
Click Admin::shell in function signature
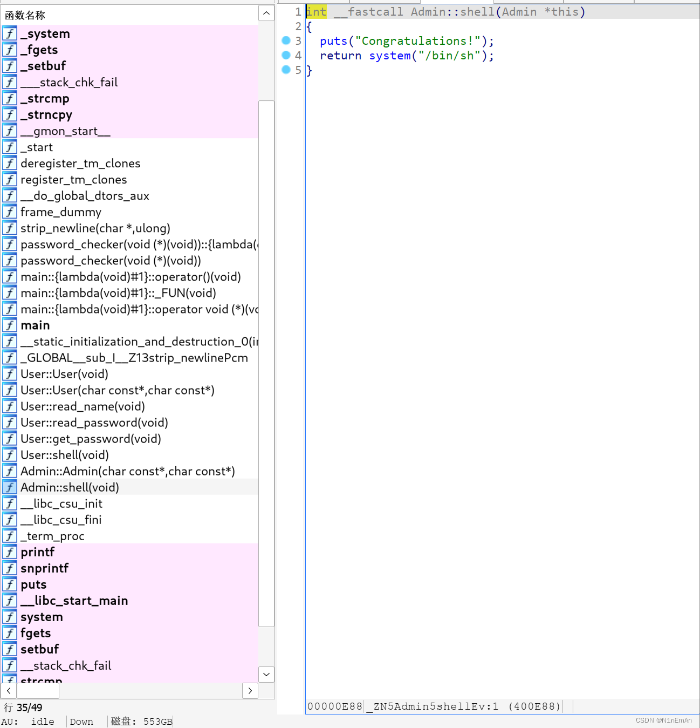pos(453,12)
